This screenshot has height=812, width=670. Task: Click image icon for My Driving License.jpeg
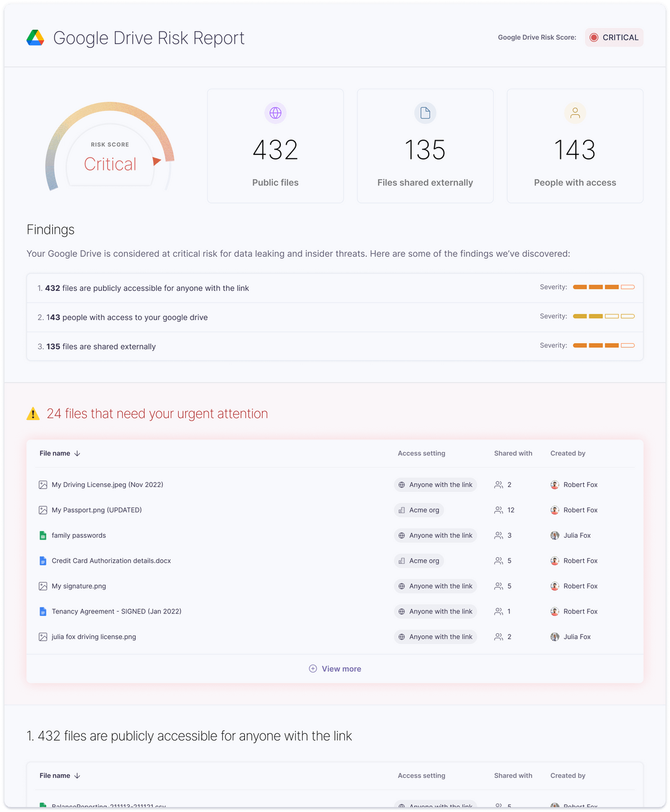pos(43,485)
